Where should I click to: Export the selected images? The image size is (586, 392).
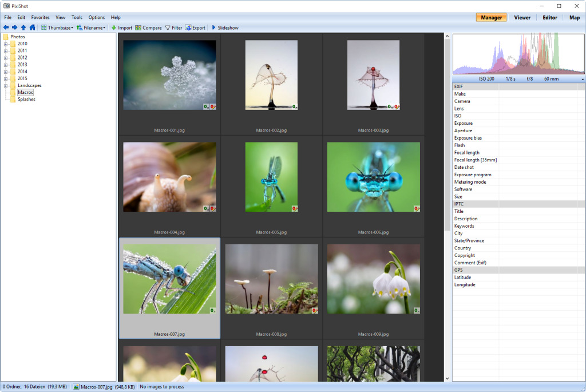[x=195, y=27]
